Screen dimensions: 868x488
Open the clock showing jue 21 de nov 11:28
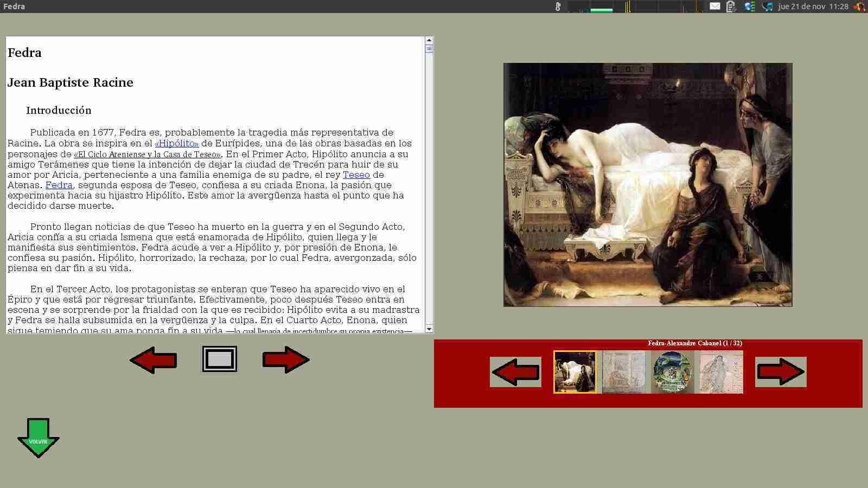pyautogui.click(x=813, y=7)
